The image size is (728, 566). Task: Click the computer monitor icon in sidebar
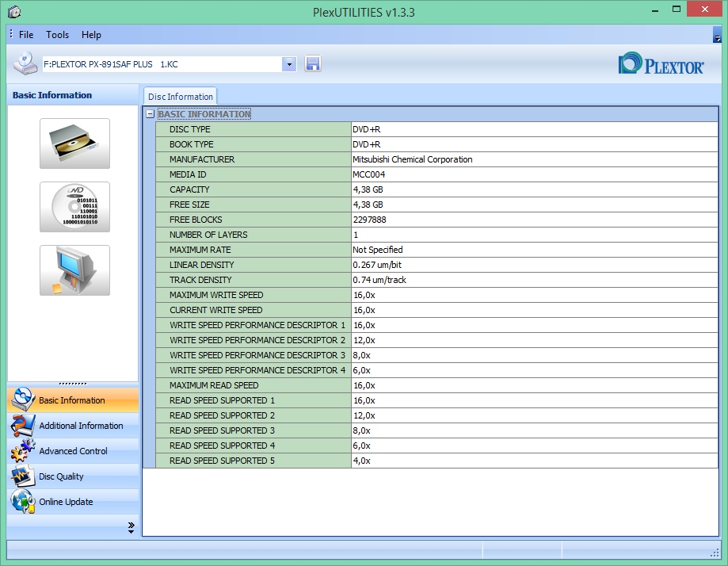point(74,270)
